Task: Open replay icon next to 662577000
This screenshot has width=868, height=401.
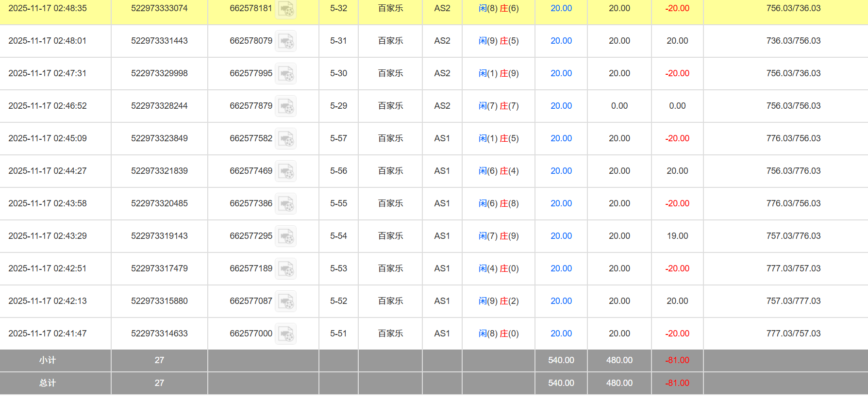Action: tap(286, 334)
